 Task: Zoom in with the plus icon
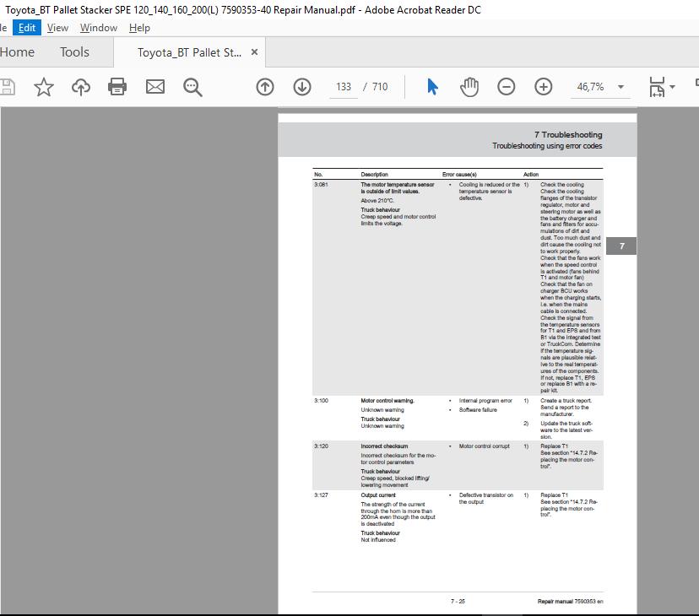(543, 87)
